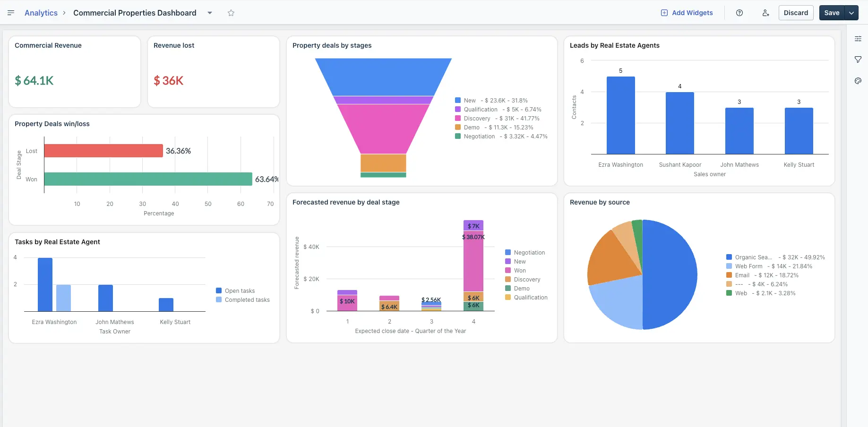Click the Discovery legend color swatch in funnel

point(458,119)
